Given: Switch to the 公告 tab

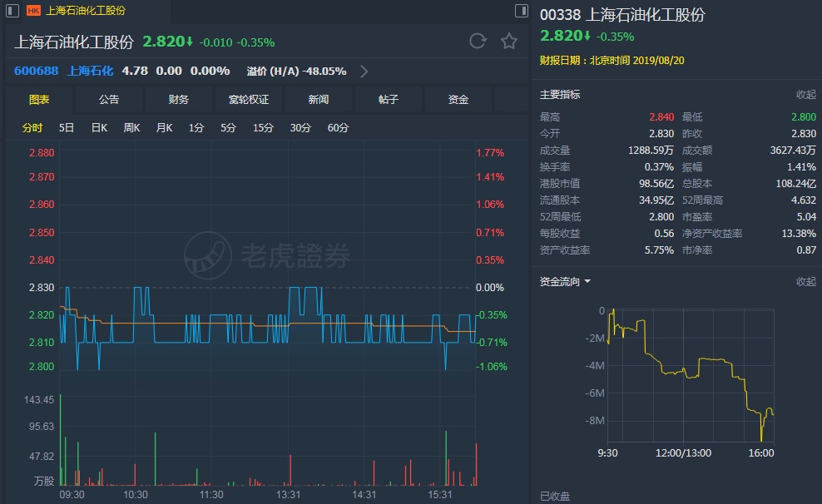Looking at the screenshot, I should pyautogui.click(x=109, y=100).
